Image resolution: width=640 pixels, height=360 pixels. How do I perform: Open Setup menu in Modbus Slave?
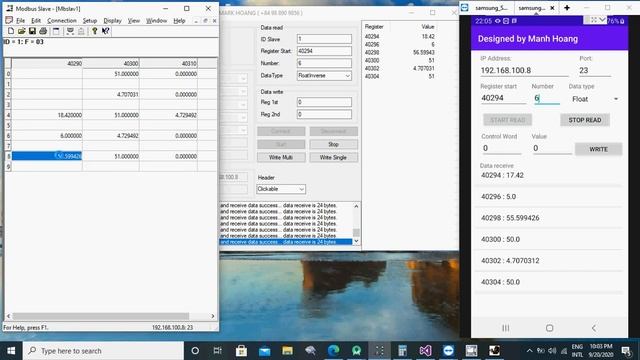(90, 20)
